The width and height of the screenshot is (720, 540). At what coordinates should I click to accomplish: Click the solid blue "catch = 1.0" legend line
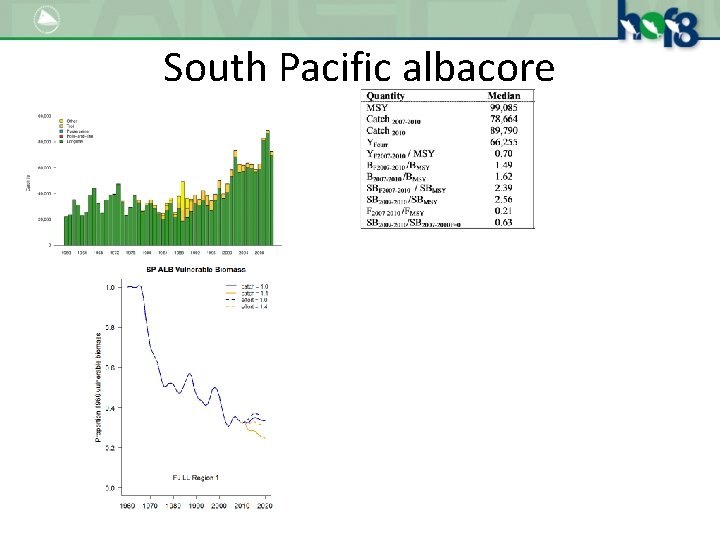[231, 287]
